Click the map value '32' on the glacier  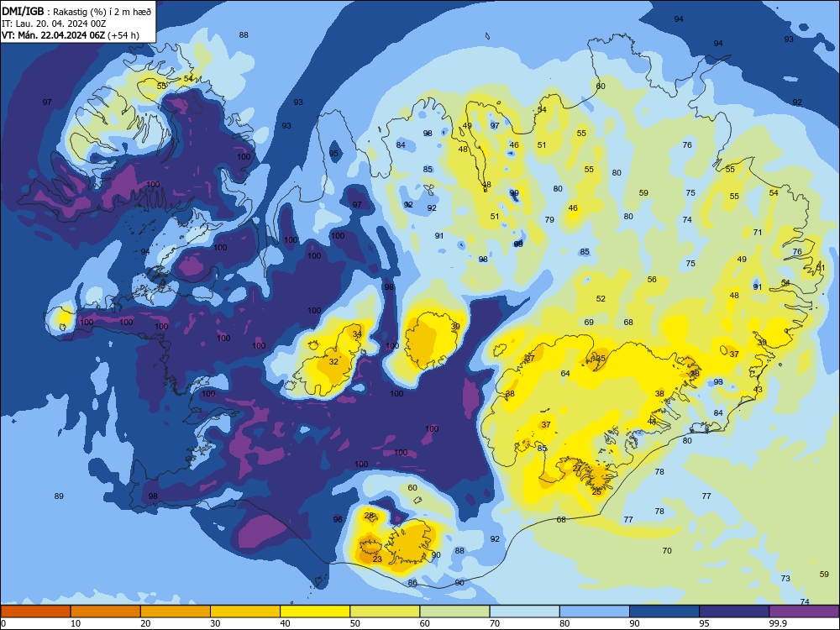point(333,361)
